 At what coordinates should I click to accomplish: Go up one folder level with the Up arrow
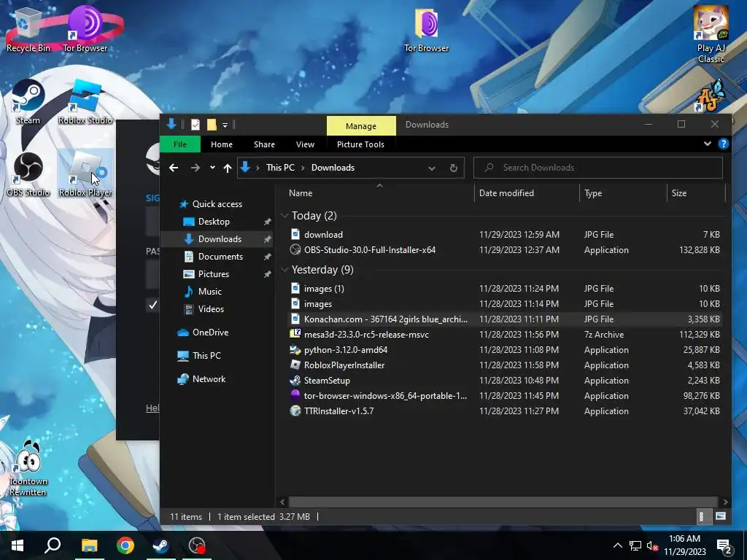228,168
